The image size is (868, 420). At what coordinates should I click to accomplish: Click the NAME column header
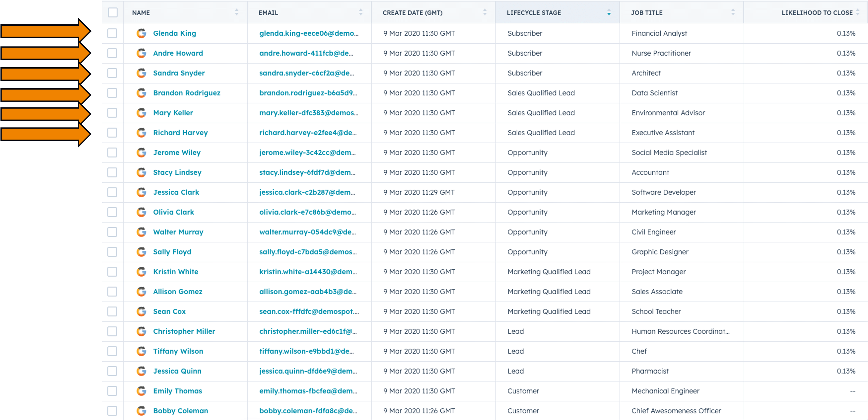[140, 12]
